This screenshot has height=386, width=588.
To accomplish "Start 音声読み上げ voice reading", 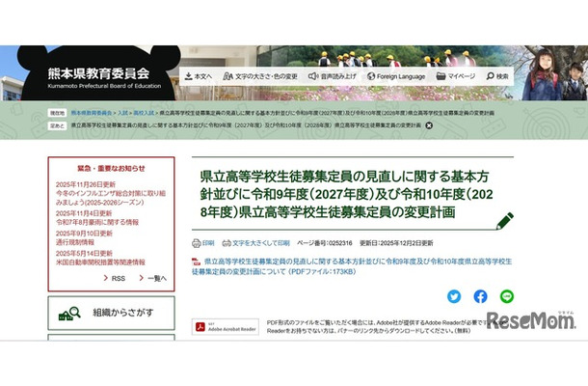I will 333,76.
